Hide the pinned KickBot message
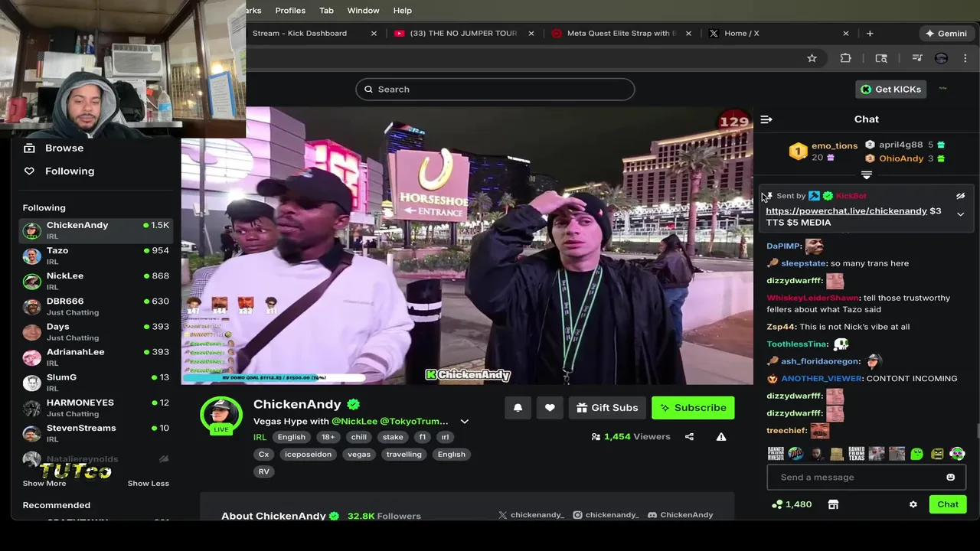The width and height of the screenshot is (980, 551). (960, 196)
